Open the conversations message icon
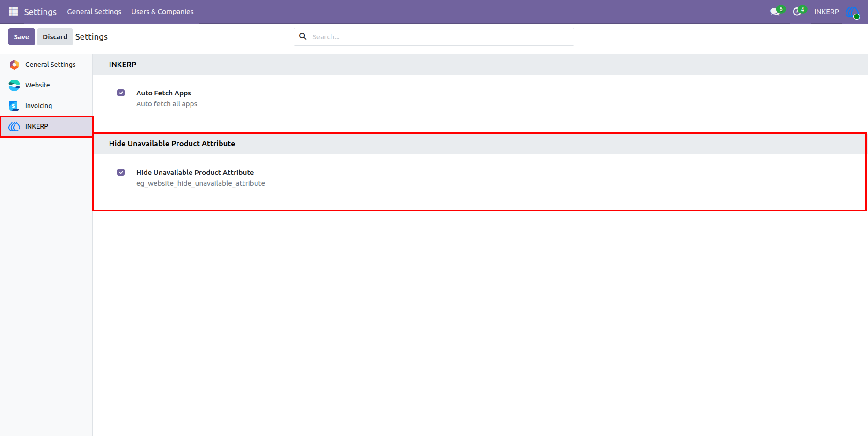The image size is (868, 436). [x=775, y=12]
